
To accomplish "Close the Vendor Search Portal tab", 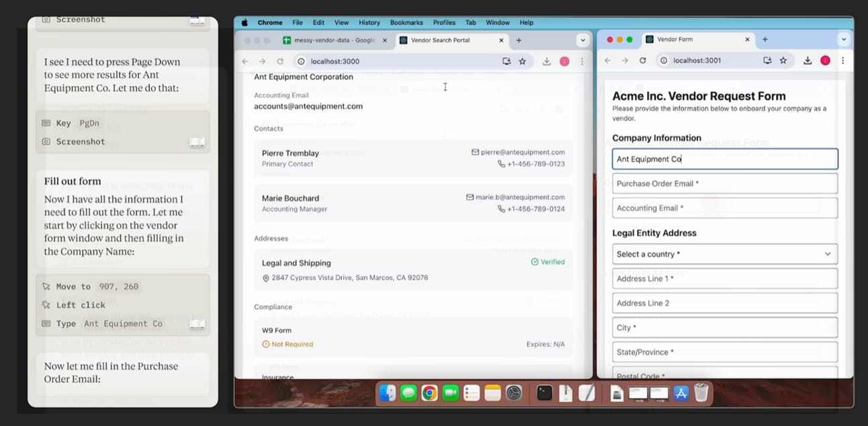I will click(501, 40).
